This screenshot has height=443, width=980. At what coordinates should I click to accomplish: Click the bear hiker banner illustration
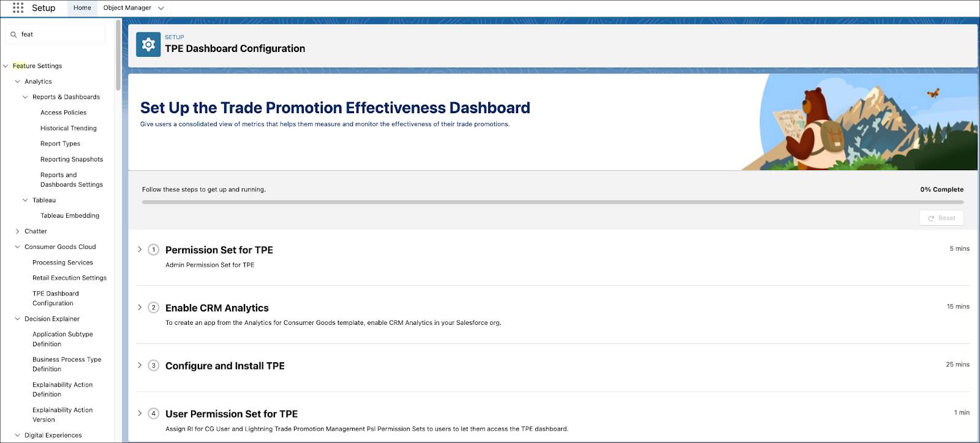pyautogui.click(x=859, y=122)
